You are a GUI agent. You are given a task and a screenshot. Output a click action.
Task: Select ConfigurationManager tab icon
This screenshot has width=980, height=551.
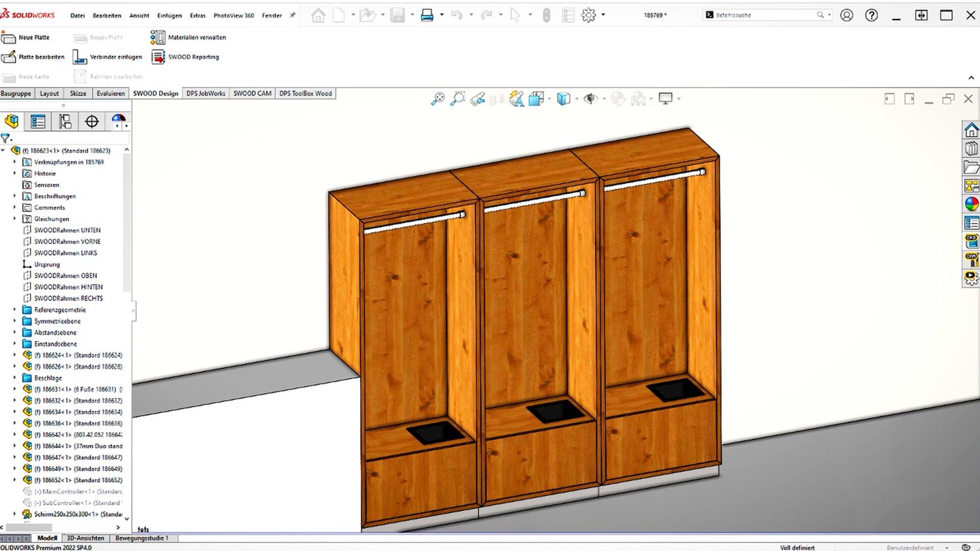pyautogui.click(x=65, y=121)
